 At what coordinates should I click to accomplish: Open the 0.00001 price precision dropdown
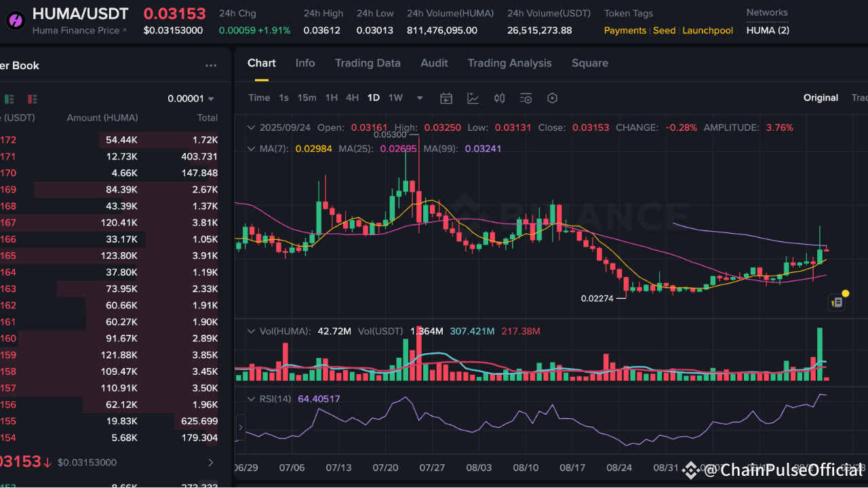191,99
